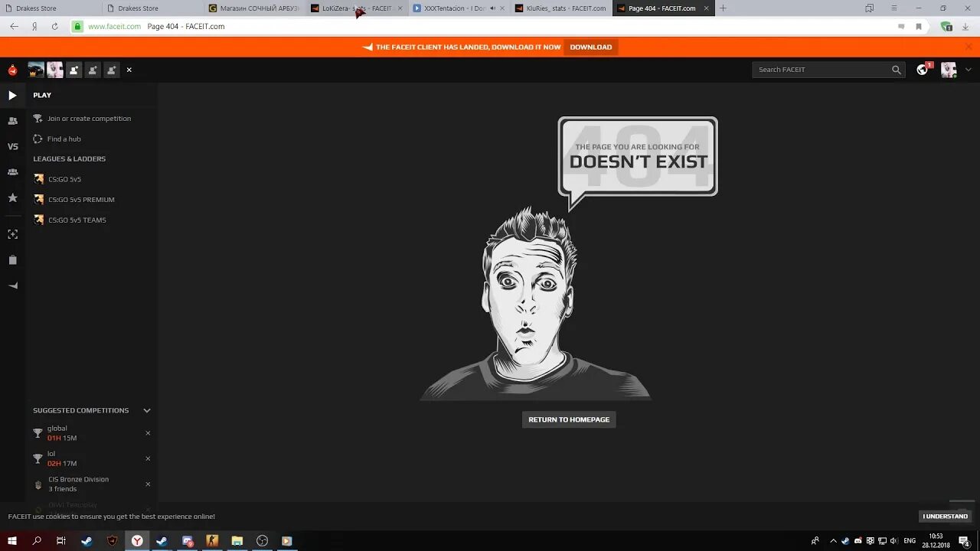This screenshot has height=551, width=980.
Task: Click the second party member avatar
Action: (55, 70)
